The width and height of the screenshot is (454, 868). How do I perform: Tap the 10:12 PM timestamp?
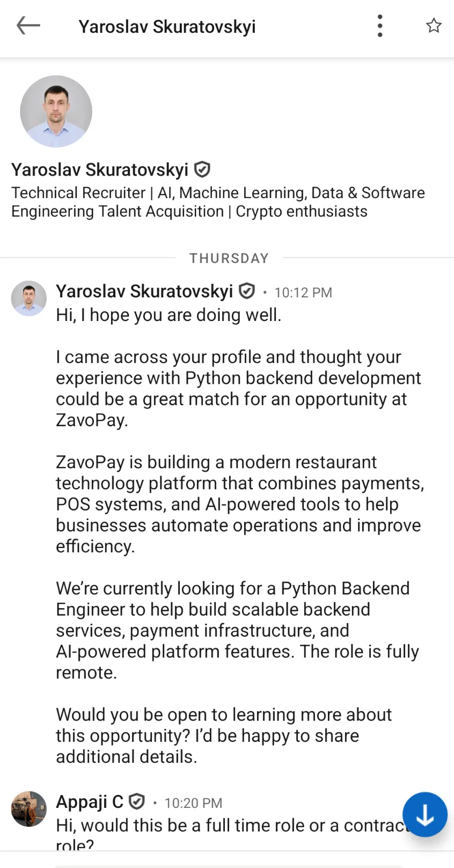pos(303,293)
